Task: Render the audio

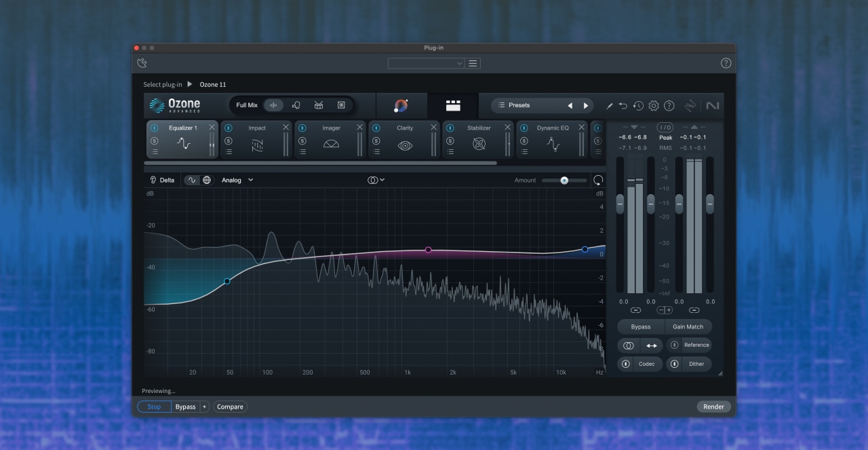Action: [713, 407]
